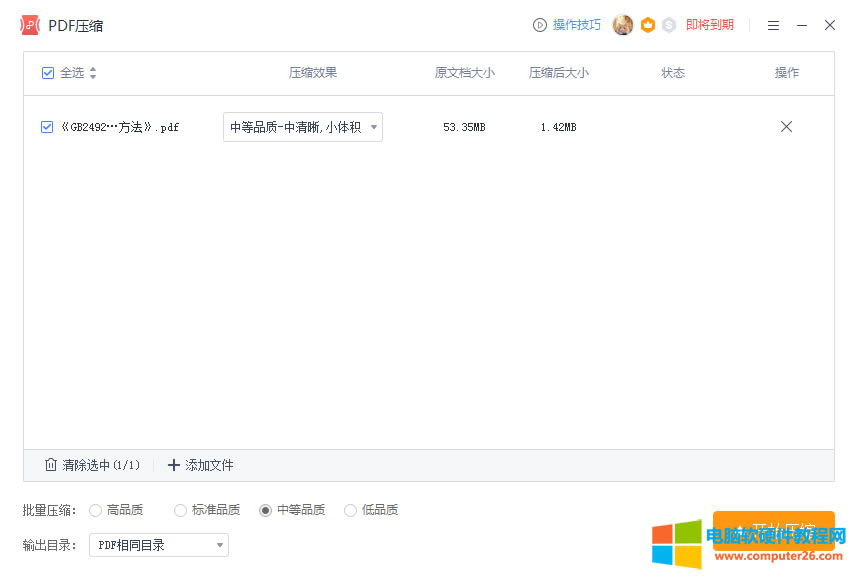Click the 操作技巧 text link
The height and width of the screenshot is (576, 856).
point(577,25)
